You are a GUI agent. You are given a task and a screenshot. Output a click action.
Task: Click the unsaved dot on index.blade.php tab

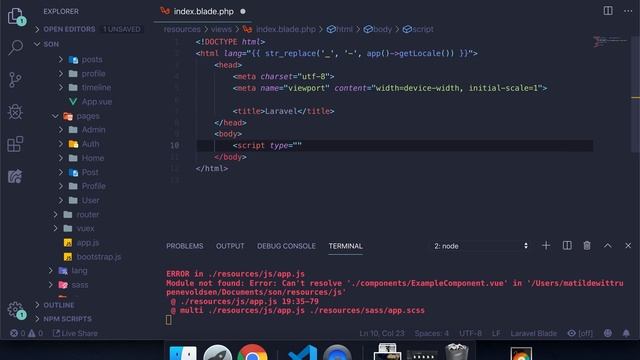[243, 11]
